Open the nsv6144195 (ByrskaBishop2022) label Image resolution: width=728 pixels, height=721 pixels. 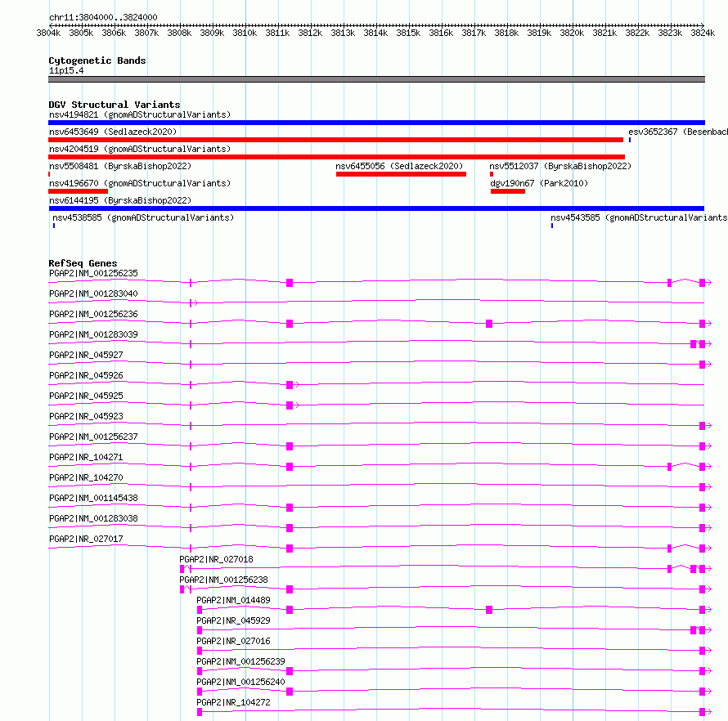(x=120, y=200)
